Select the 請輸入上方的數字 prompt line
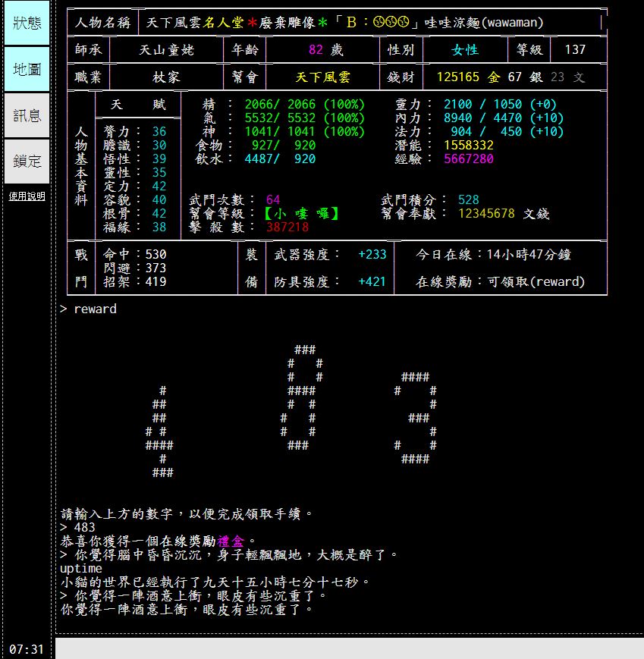 (x=187, y=513)
